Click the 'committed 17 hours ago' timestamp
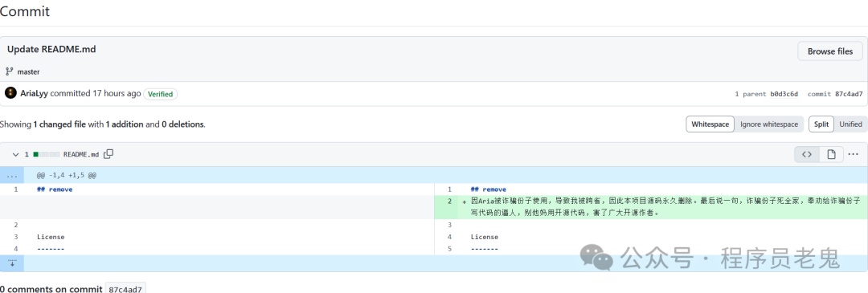Viewport: 868px width, 293px height. (96, 93)
